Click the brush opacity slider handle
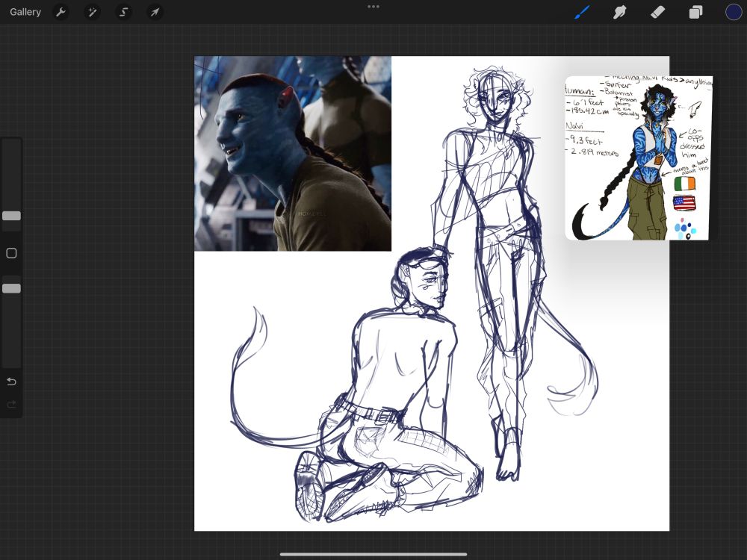747x560 pixels. tap(11, 288)
